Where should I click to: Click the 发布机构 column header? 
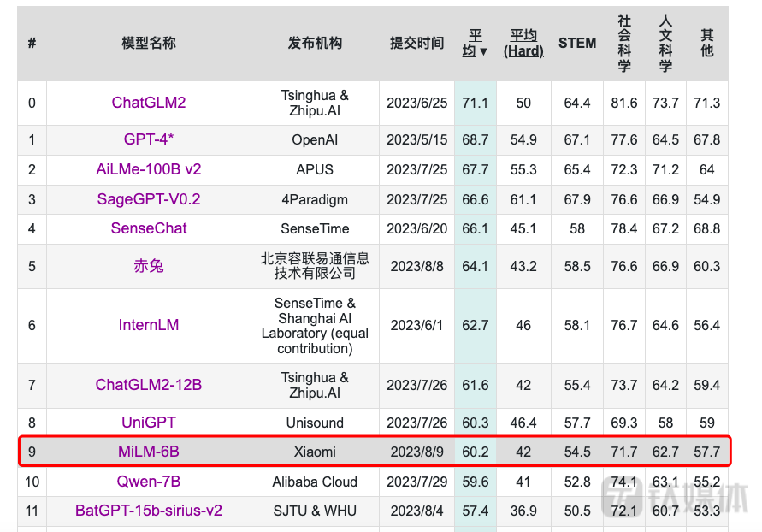click(315, 44)
